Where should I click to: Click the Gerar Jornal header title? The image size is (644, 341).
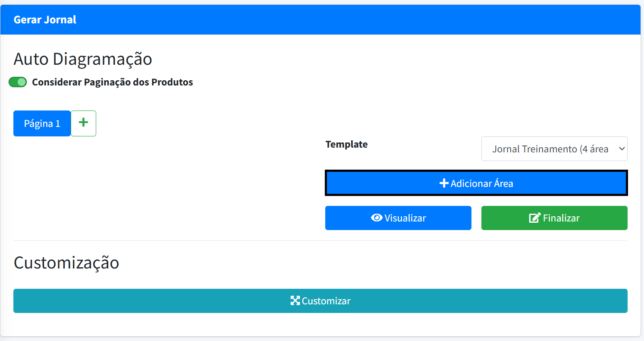click(x=45, y=20)
